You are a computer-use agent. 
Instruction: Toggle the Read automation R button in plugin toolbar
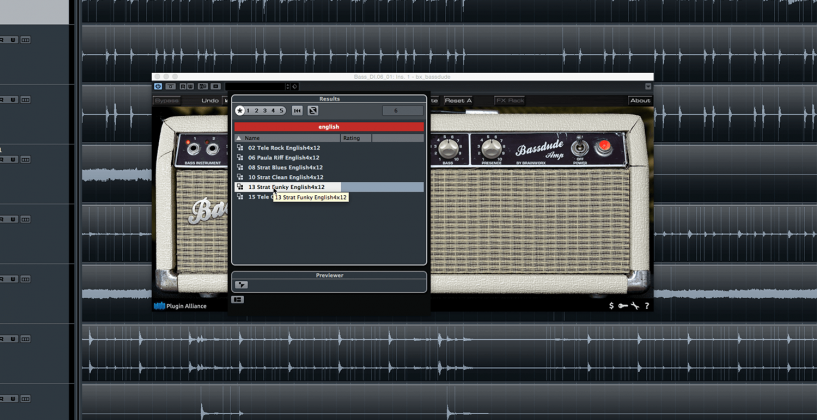(183, 87)
